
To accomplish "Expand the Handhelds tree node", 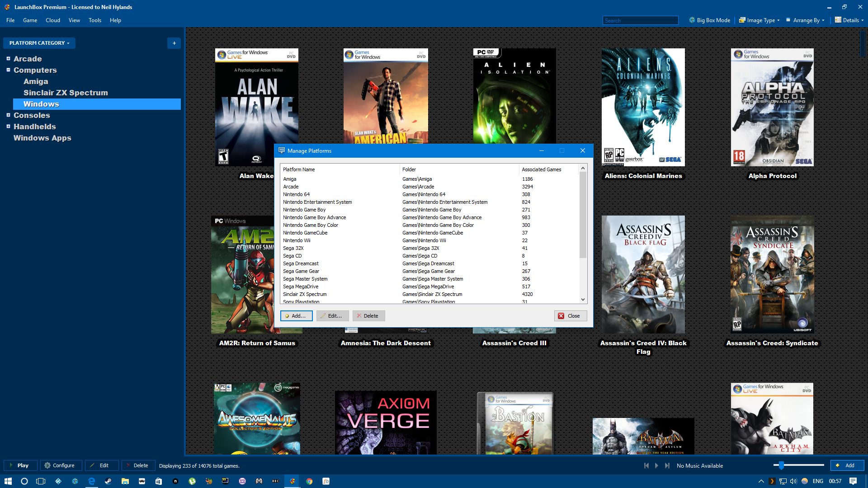I will [8, 127].
